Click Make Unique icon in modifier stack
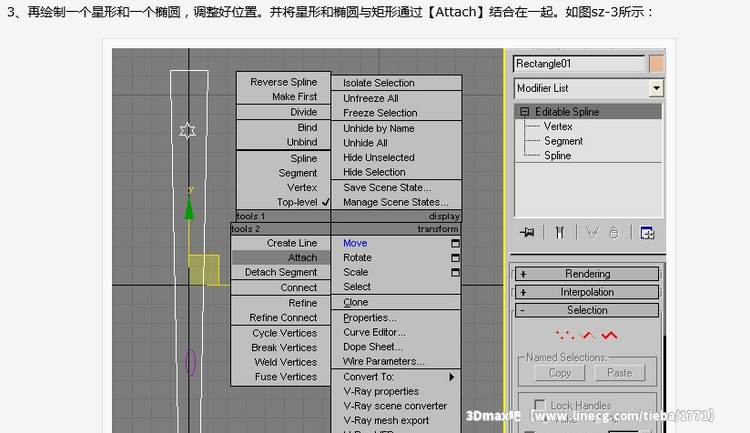The width and height of the screenshot is (750, 433). [592, 232]
